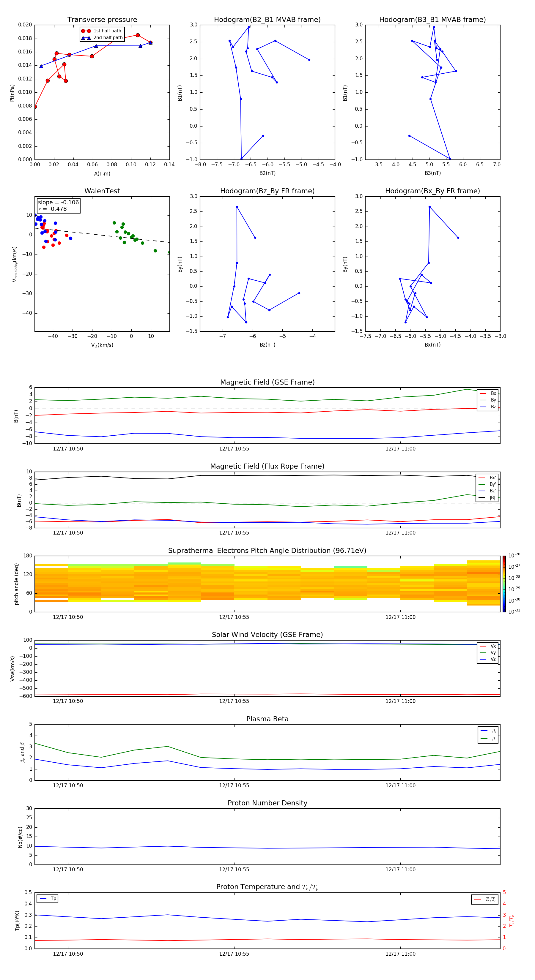The width and height of the screenshot is (535, 980).
Task: Click the pitch angle colorbar scale
Action: (504, 584)
